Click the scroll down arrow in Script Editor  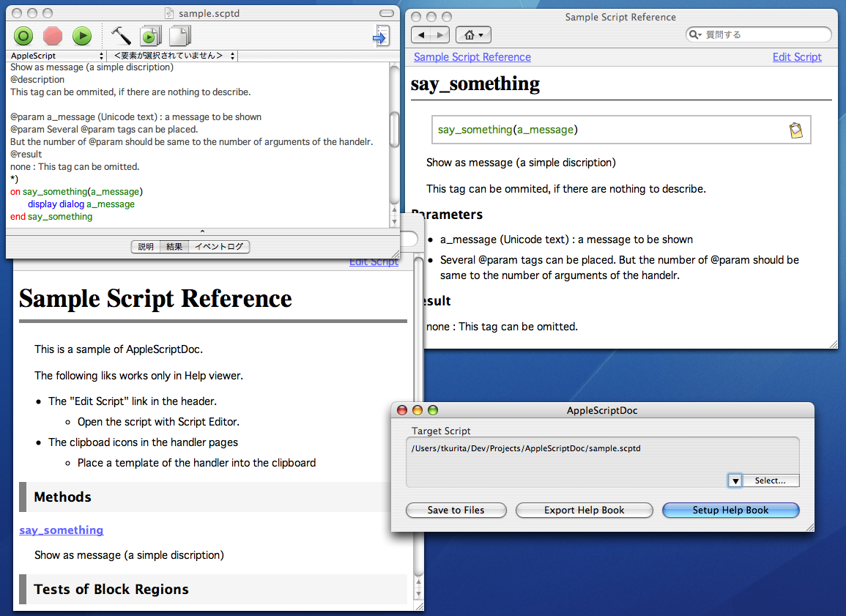(394, 222)
